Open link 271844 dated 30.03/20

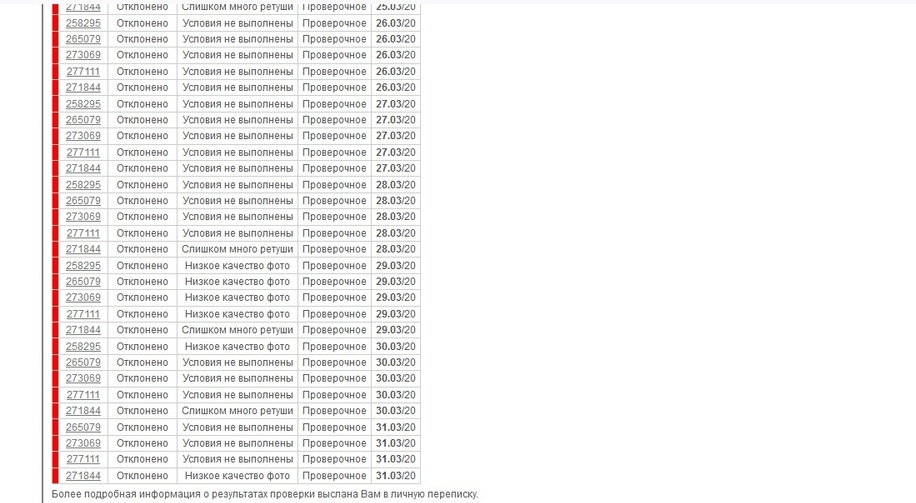[x=83, y=411]
